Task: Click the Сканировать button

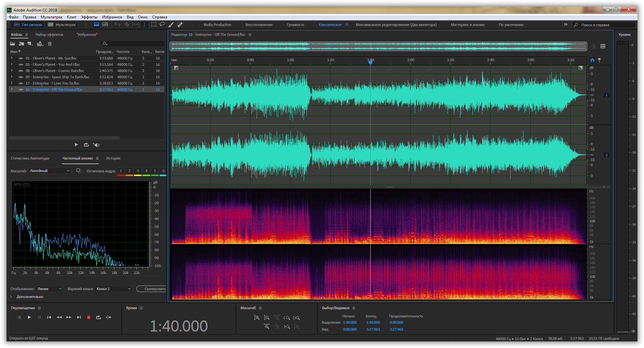Action: coord(152,289)
